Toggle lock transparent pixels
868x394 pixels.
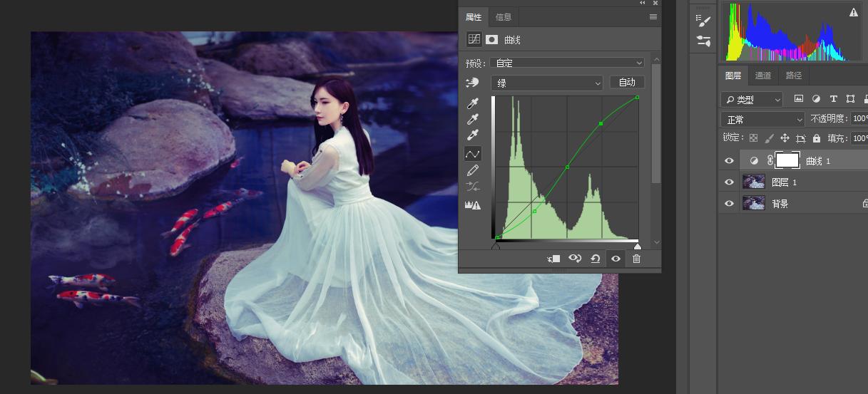[753, 138]
